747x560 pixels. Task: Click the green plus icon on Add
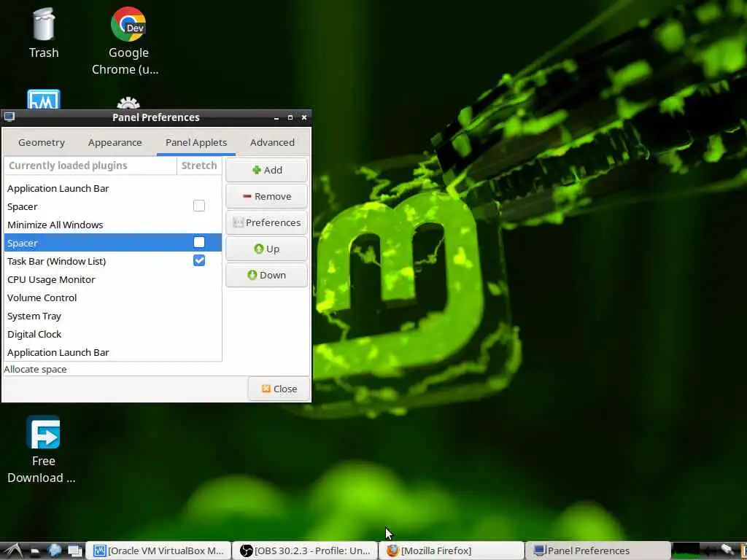tap(257, 170)
